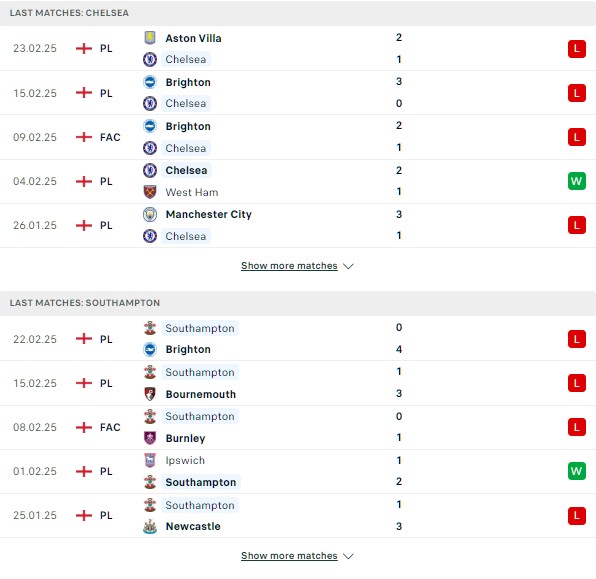Click the Burnley club crest

pyautogui.click(x=150, y=438)
